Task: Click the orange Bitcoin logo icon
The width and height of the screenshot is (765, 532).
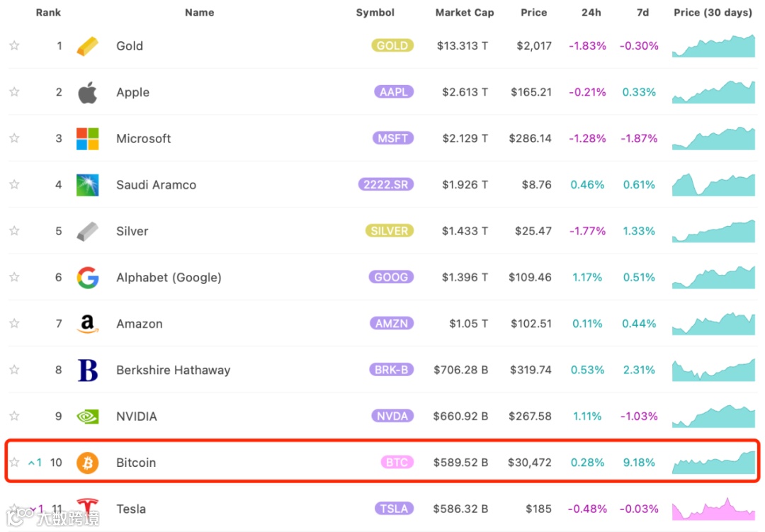Action: pos(87,463)
